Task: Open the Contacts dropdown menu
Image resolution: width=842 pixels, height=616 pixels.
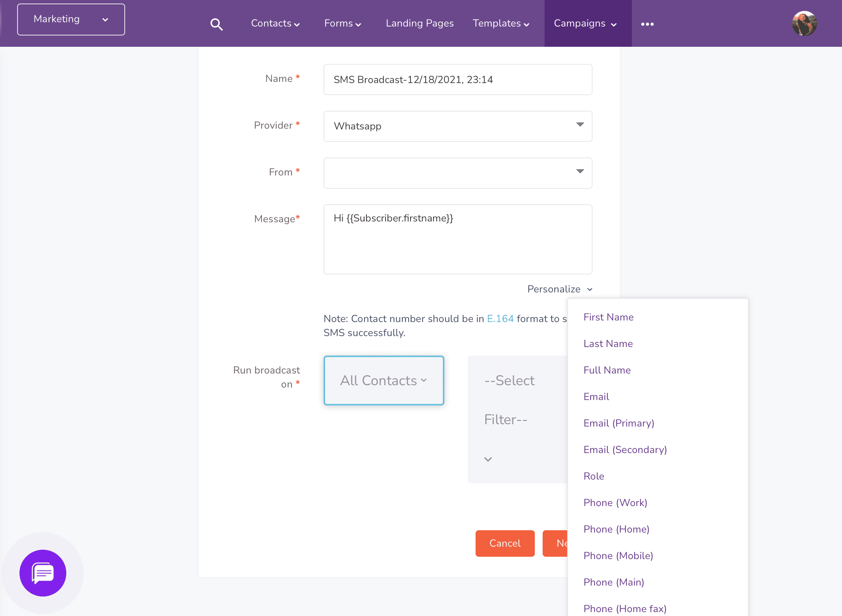Action: [275, 23]
